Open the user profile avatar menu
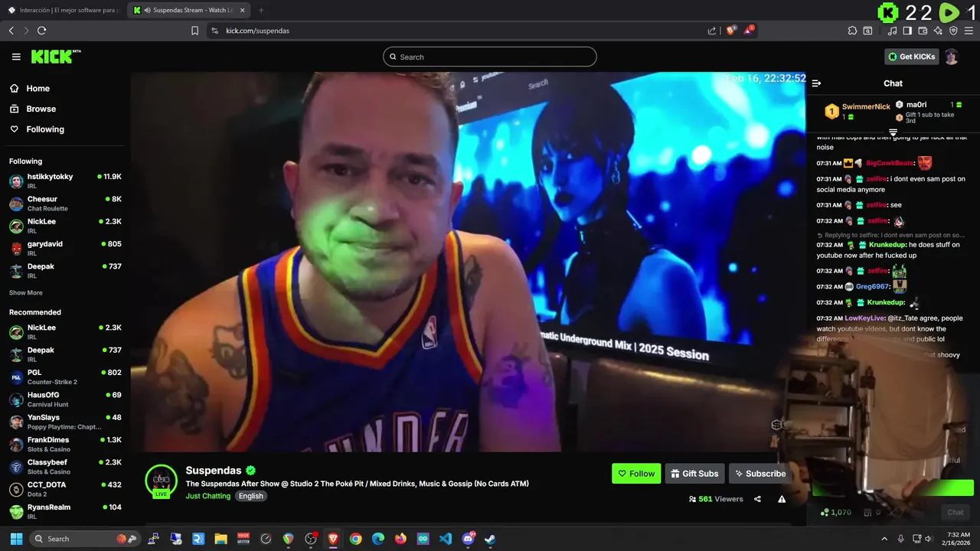Screen dimensions: 980x551 coord(951,57)
